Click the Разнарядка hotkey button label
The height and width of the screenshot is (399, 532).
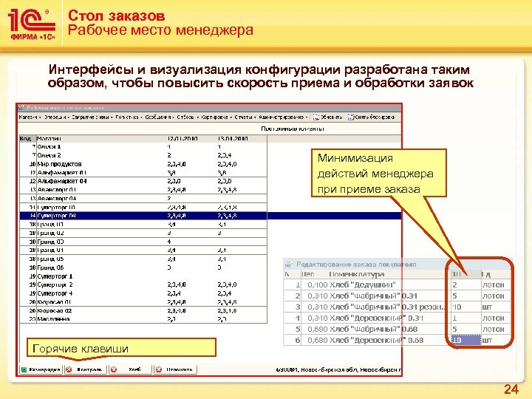coord(44,369)
